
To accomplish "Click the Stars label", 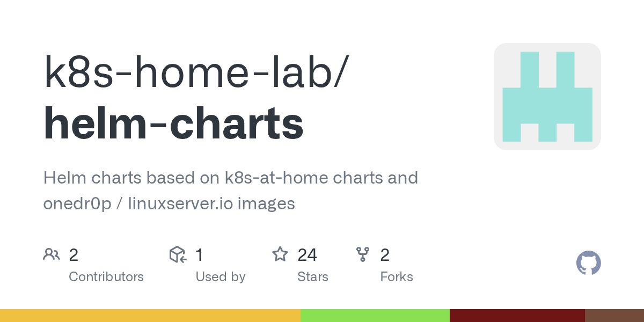I will click(x=313, y=277).
